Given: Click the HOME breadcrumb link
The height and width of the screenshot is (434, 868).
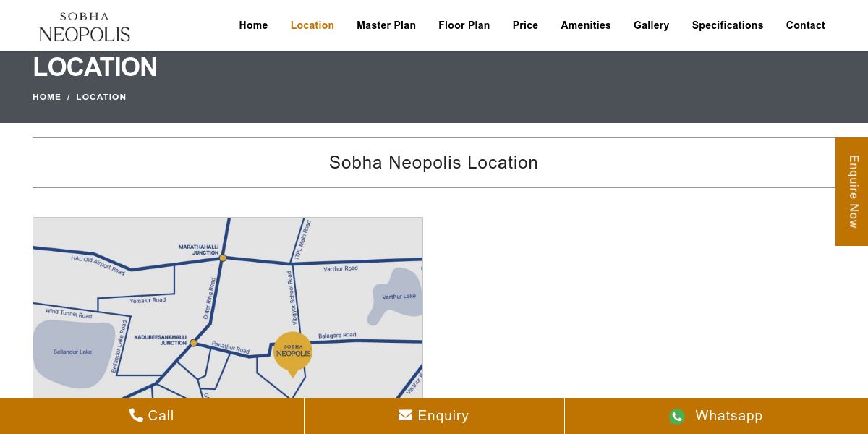Looking at the screenshot, I should (47, 97).
